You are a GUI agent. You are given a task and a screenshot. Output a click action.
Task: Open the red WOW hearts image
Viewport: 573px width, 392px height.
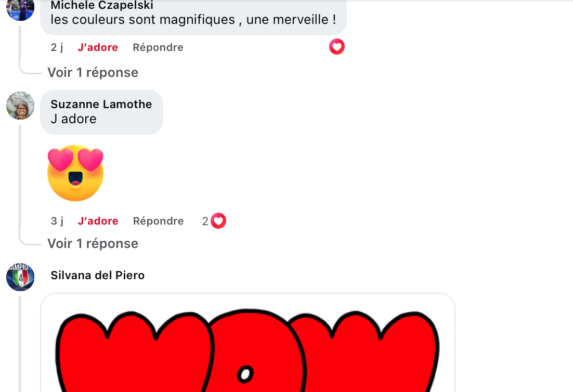click(x=248, y=343)
